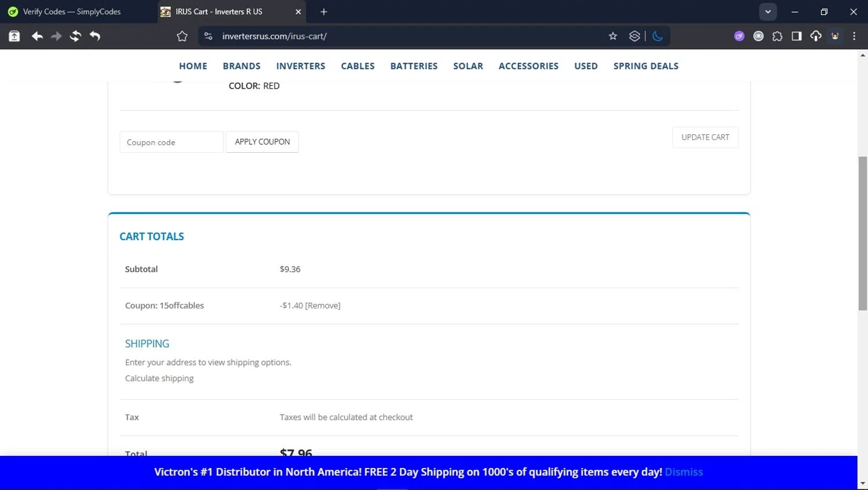
Task: Click the Calculate shipping link
Action: coord(159,378)
